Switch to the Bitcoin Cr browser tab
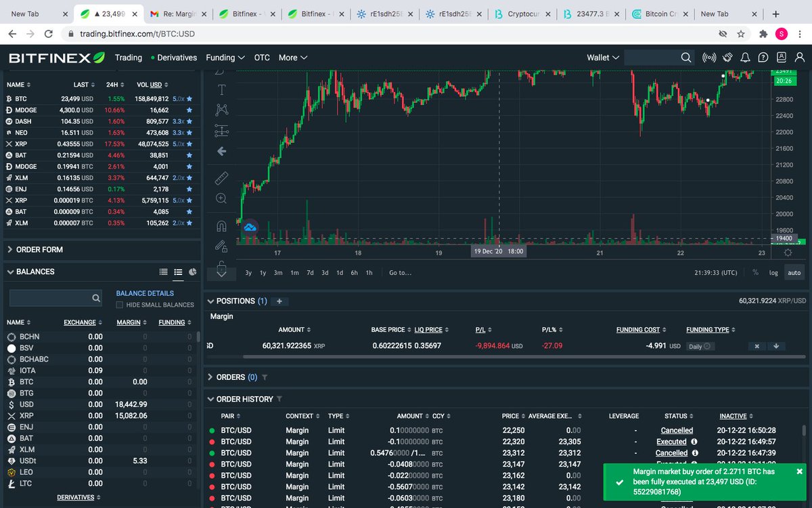The image size is (812, 508). coord(660,14)
